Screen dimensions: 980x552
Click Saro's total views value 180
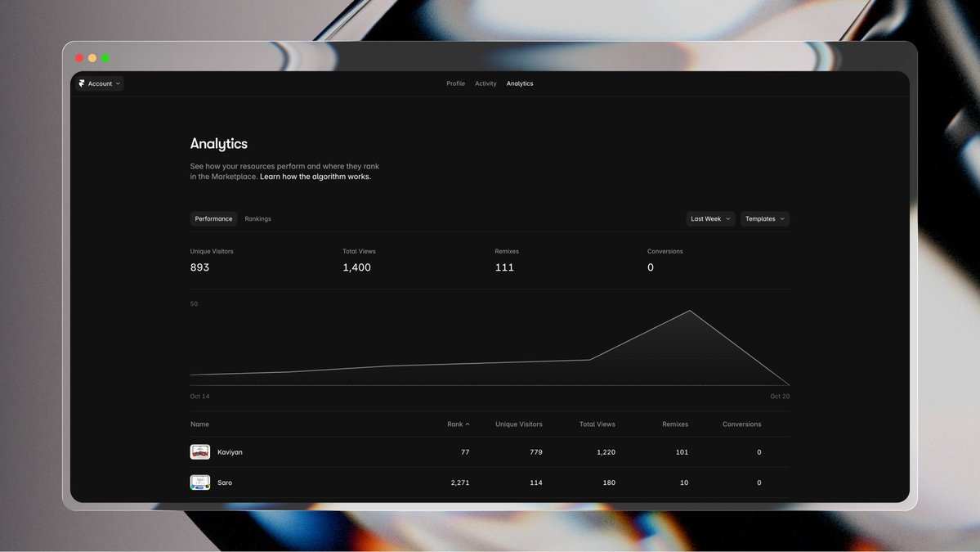point(609,482)
